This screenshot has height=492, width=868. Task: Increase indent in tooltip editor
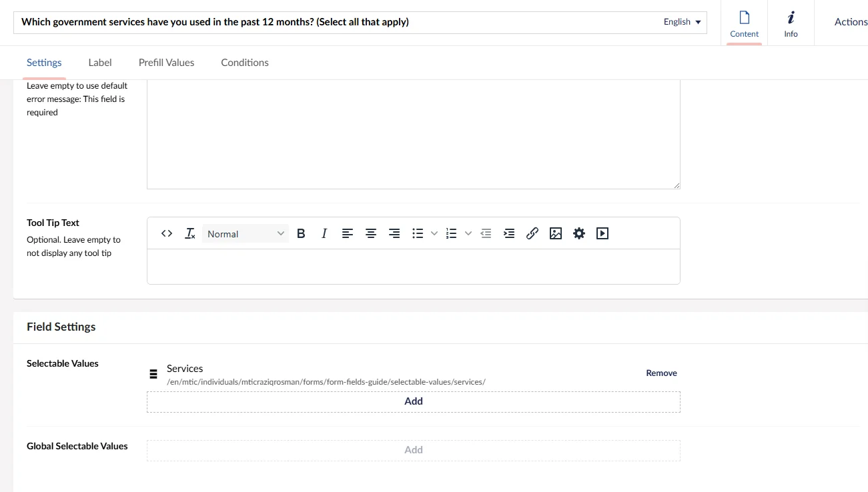point(509,233)
